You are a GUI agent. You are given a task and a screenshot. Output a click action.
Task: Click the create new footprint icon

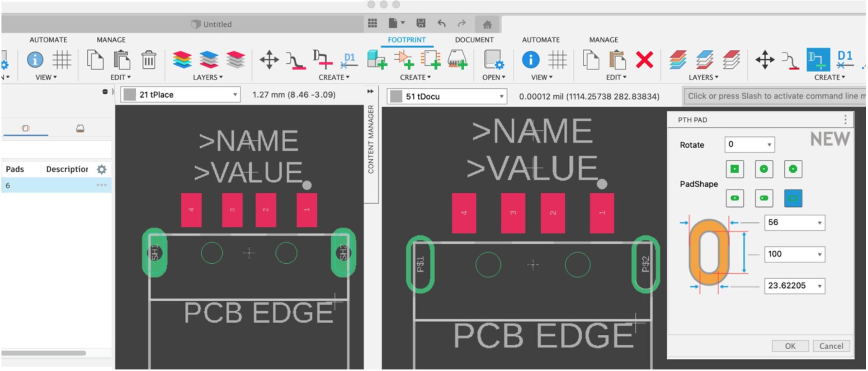(430, 59)
